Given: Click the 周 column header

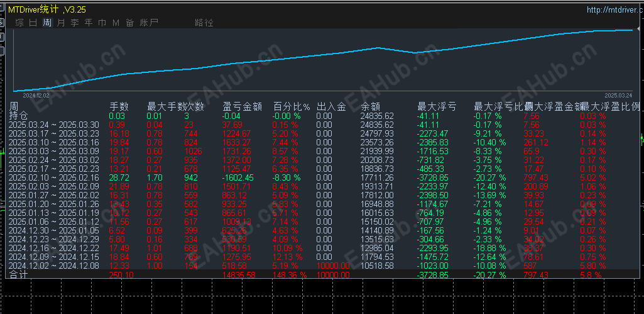Looking at the screenshot, I should click(14, 106).
